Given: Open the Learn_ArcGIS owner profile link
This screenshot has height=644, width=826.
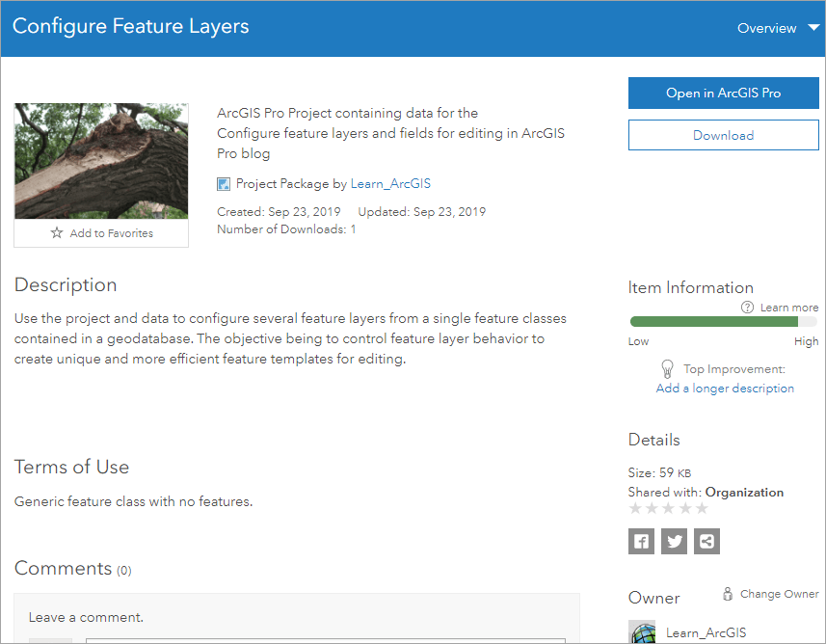Looking at the screenshot, I should point(389,184).
